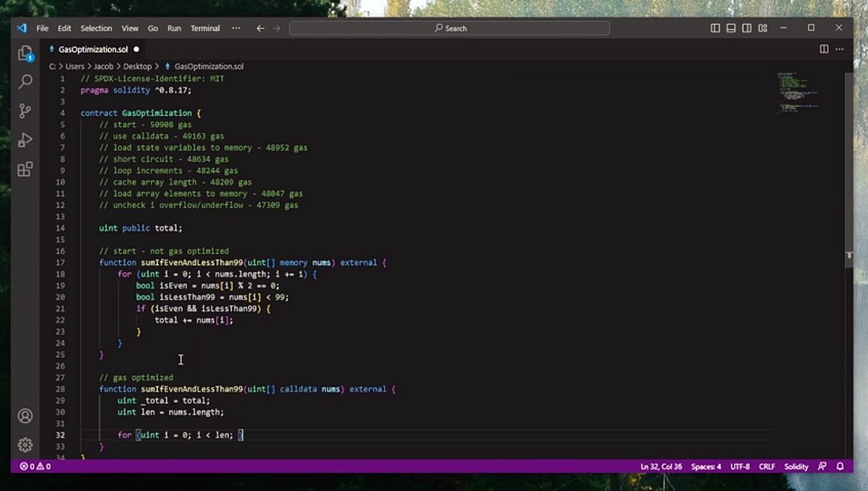The image size is (868, 491).
Task: Change indentation via Spaces: 4
Action: click(706, 466)
